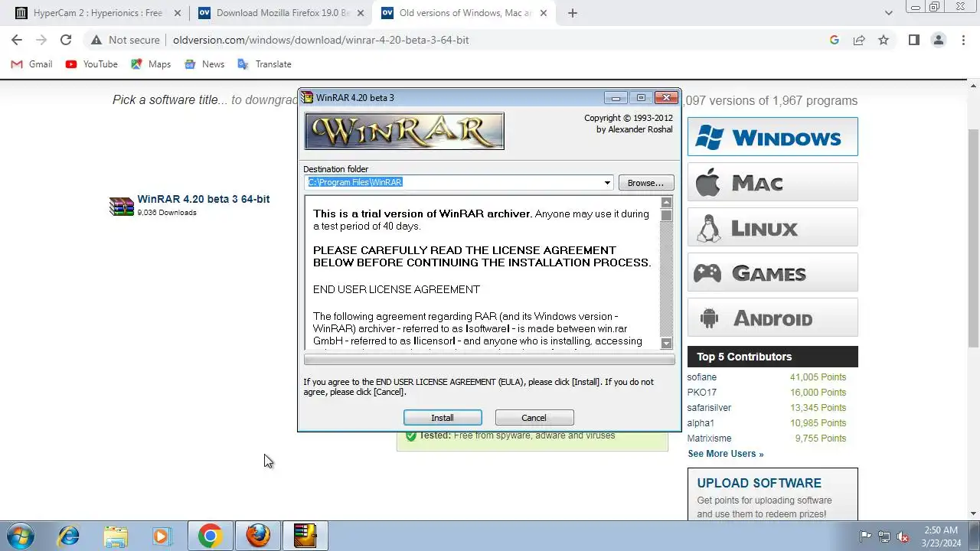Open network tray icon
The width and height of the screenshot is (980, 551).
coord(884,536)
